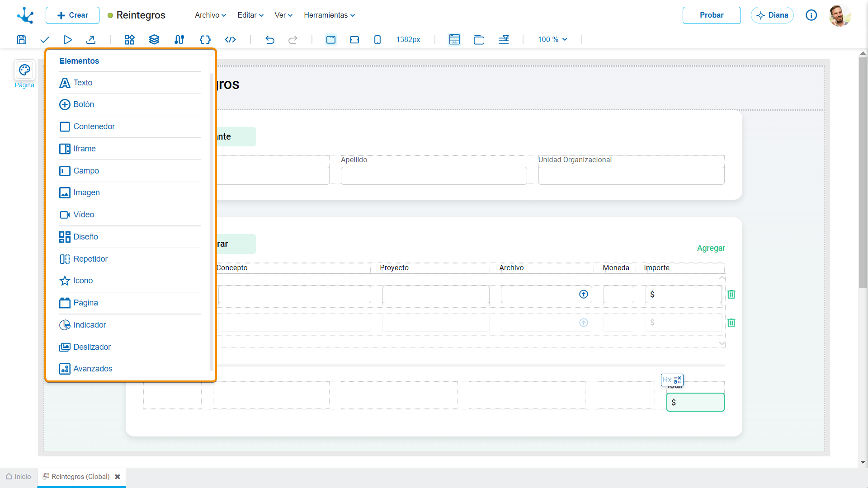
Task: Close the Reintegros (Global) tab
Action: [118, 477]
